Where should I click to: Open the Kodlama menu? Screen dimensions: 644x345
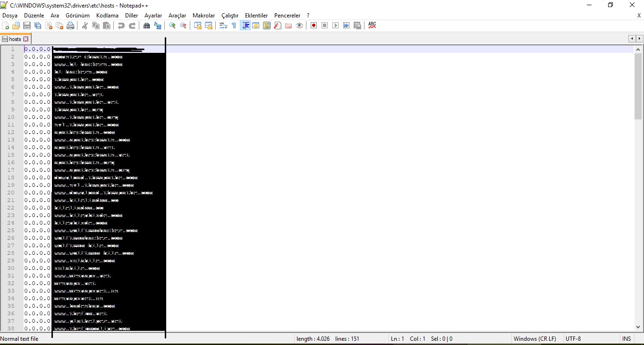[x=107, y=16]
